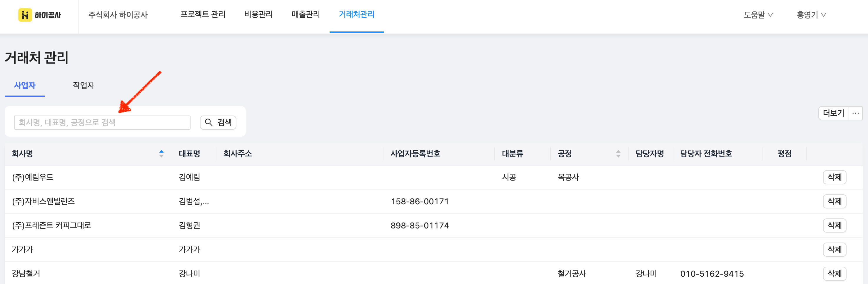
Task: Expand the 도움말 dropdown
Action: [758, 15]
